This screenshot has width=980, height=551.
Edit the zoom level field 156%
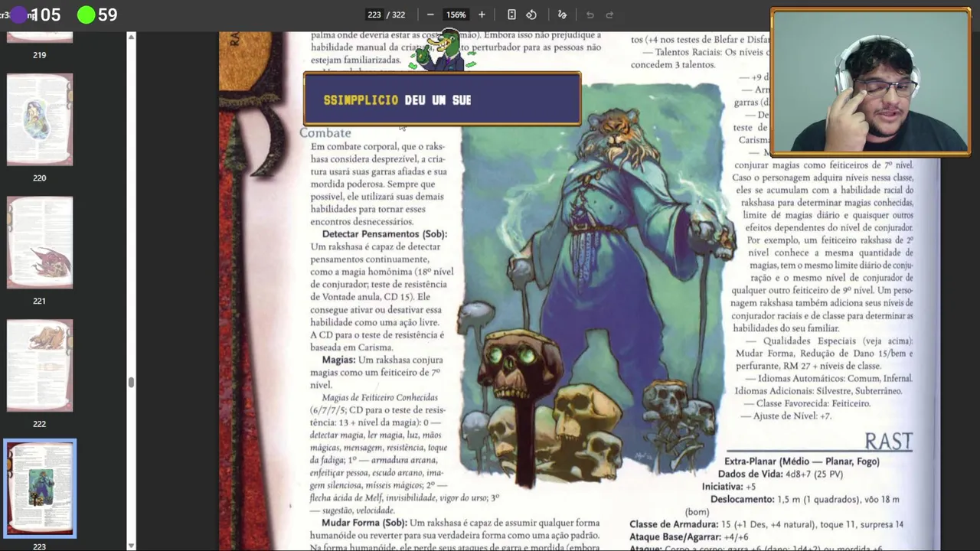tap(456, 15)
